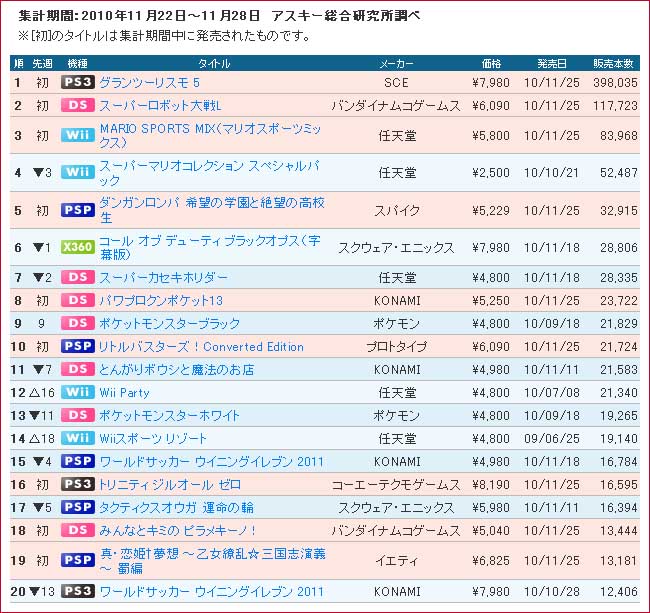Screen dimensions: 650x613
Task: Click the Wii badge for スーパーマリオコレクション
Action: [x=78, y=172]
